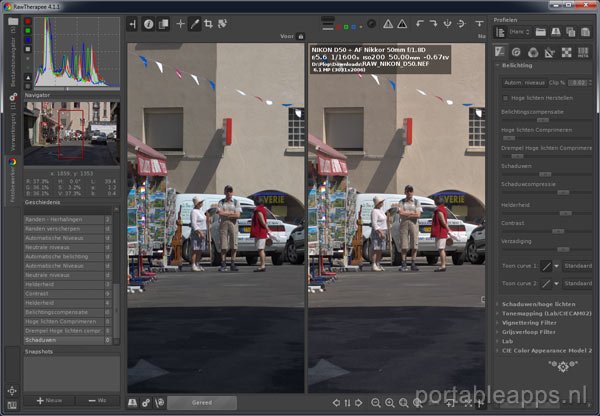Screen dimensions: 600x416
Task: Toggle top panel visibility icon
Action: 479,24
